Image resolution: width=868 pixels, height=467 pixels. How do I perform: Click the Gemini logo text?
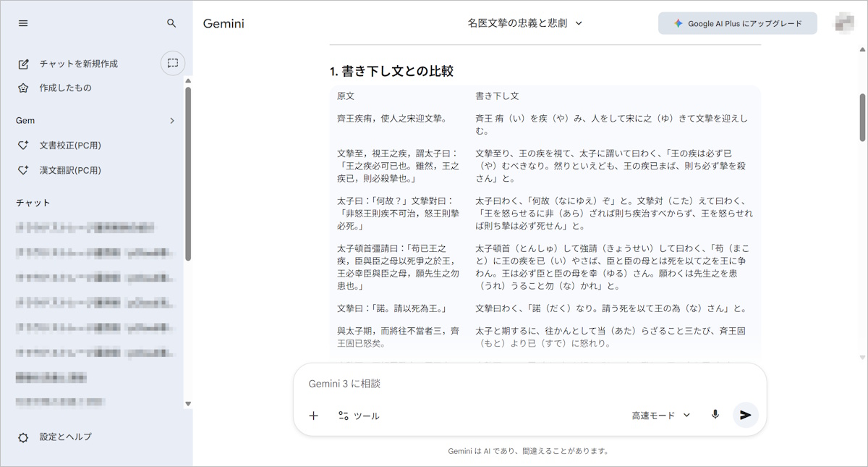224,23
